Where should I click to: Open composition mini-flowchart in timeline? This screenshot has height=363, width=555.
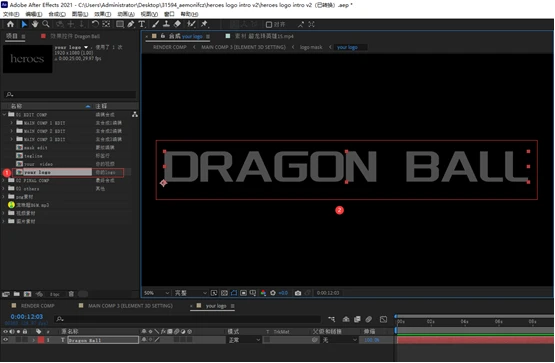tap(331, 319)
